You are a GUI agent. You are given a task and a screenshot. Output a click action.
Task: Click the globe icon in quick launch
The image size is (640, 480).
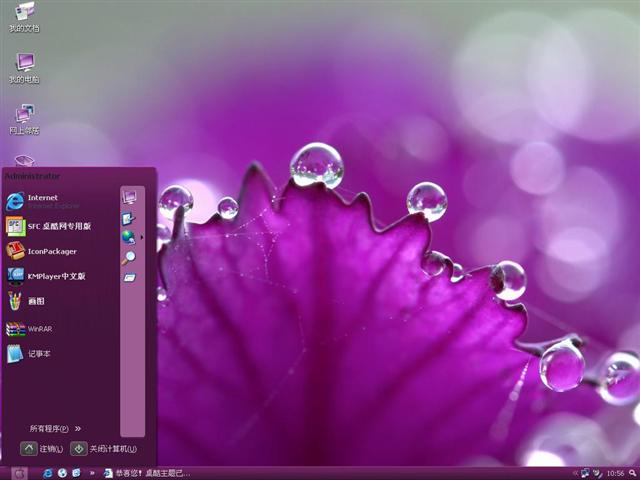click(x=62, y=473)
